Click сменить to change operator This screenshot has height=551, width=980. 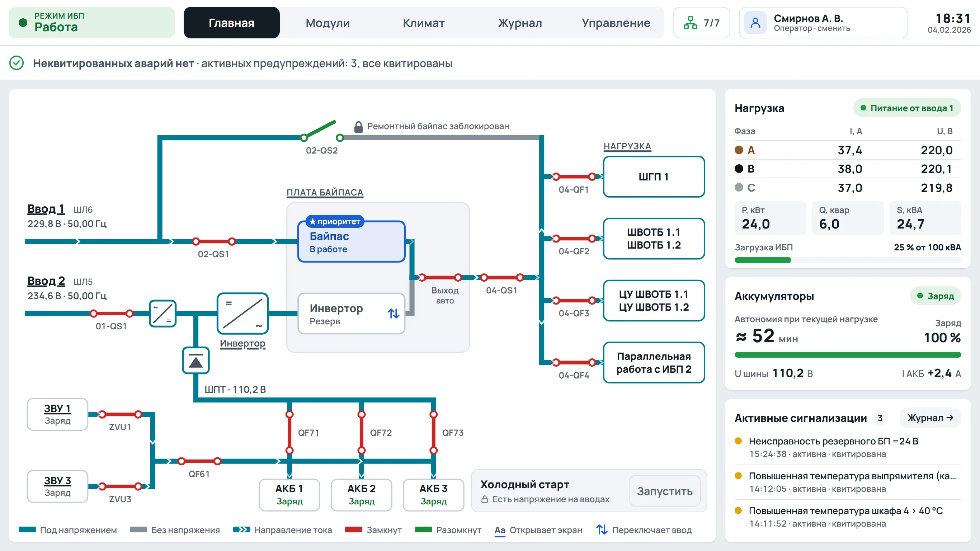[x=834, y=28]
